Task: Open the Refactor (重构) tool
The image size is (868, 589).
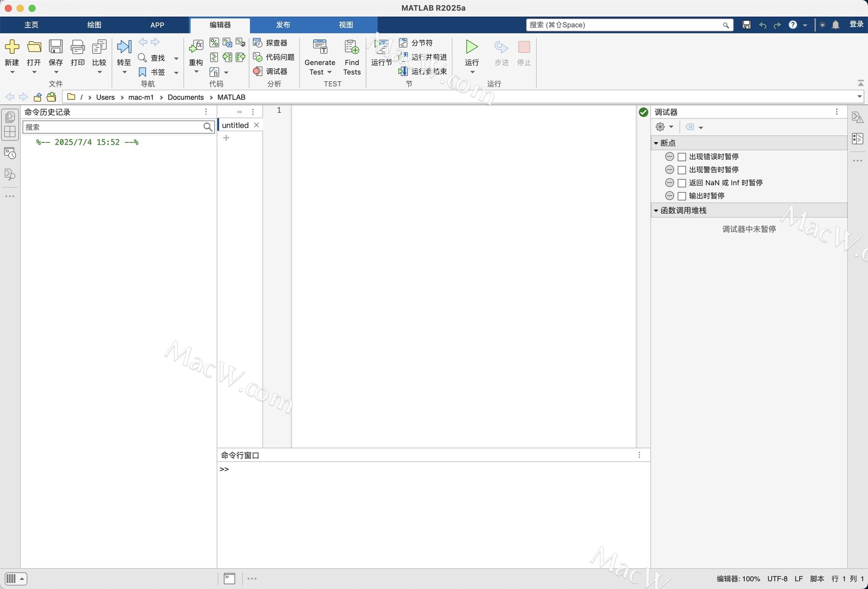Action: point(196,47)
